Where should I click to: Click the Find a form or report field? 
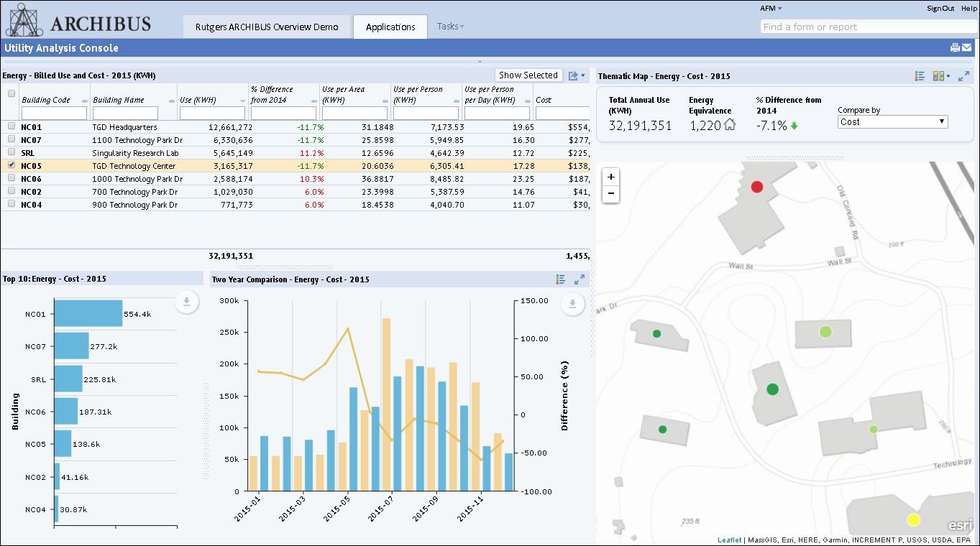[x=869, y=27]
